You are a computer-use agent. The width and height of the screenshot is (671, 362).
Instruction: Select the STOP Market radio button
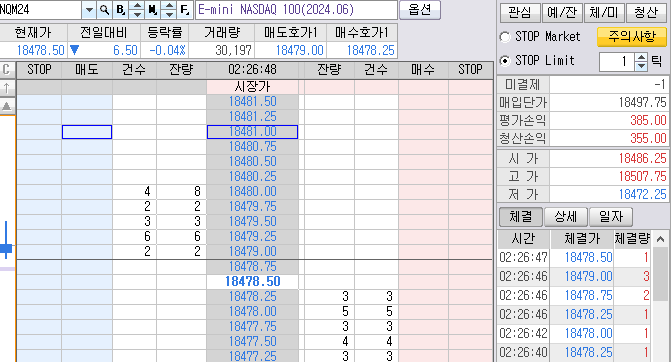505,37
